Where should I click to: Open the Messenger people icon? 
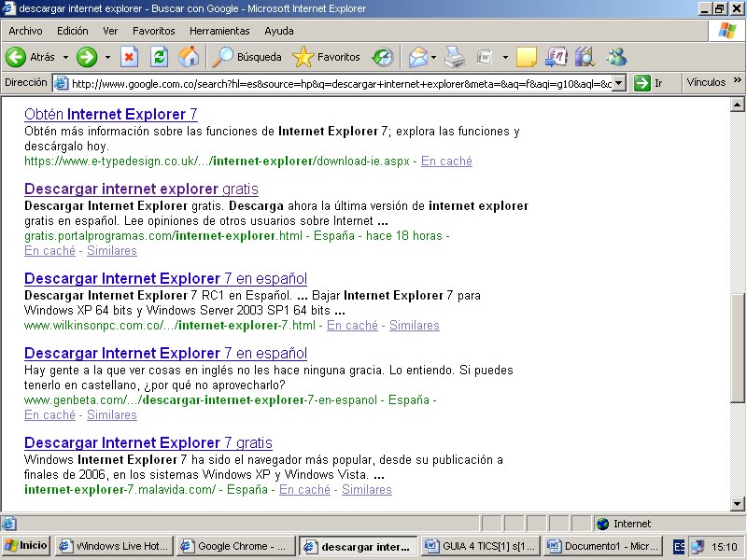tap(616, 57)
